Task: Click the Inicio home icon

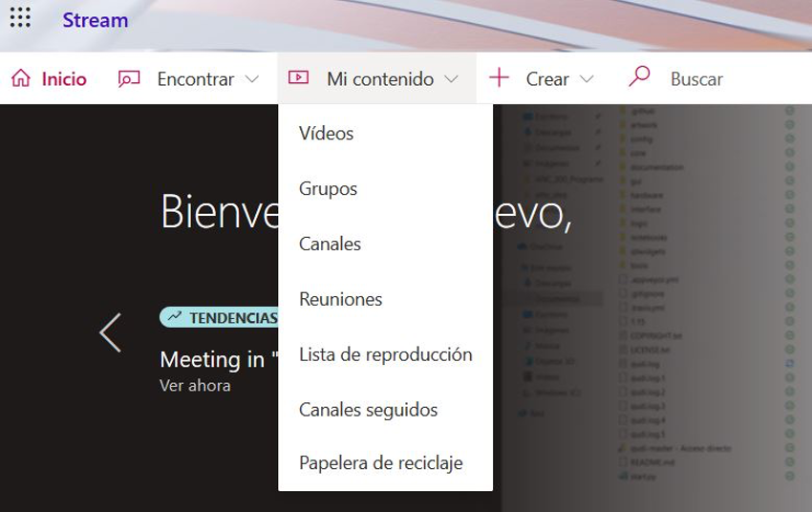Action: click(21, 78)
